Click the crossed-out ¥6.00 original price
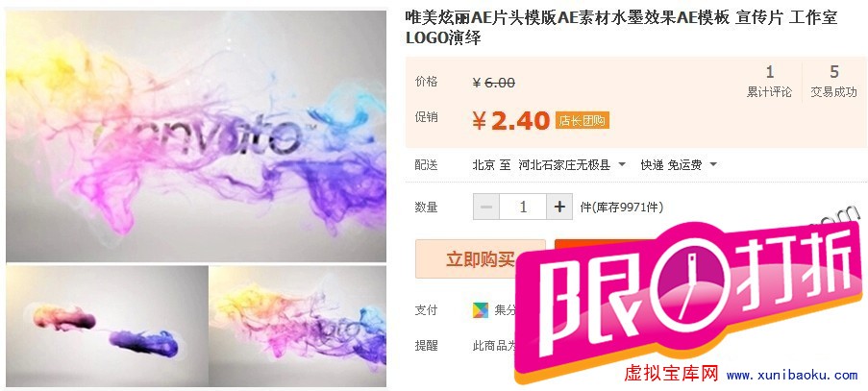The image size is (868, 391). coord(494,83)
